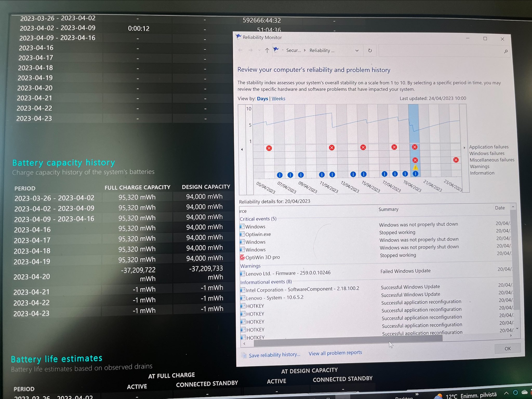Select the Windows failure red X in rightmost chart column
Viewport: 532px width, 399px height.
(456, 160)
